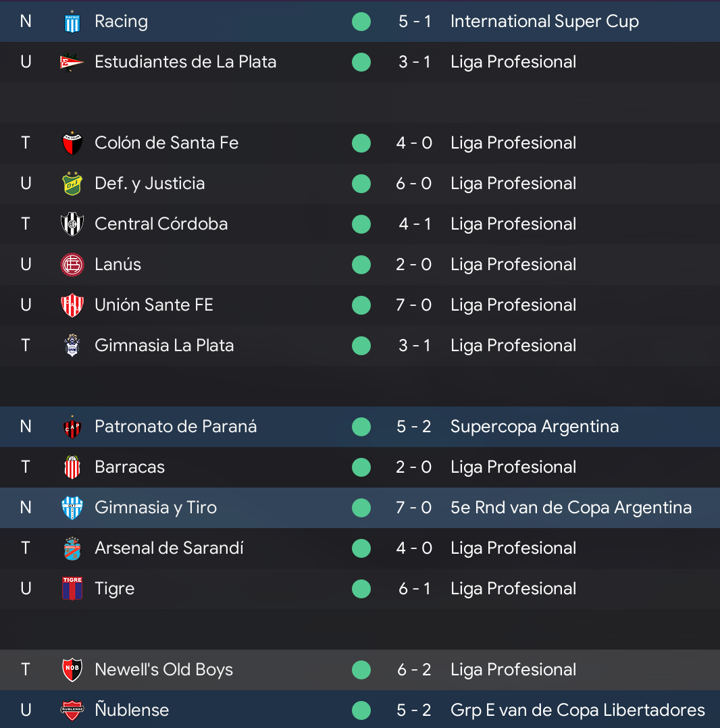Click the green win indicator for Barracas
This screenshot has height=728, width=720.
coord(361,467)
